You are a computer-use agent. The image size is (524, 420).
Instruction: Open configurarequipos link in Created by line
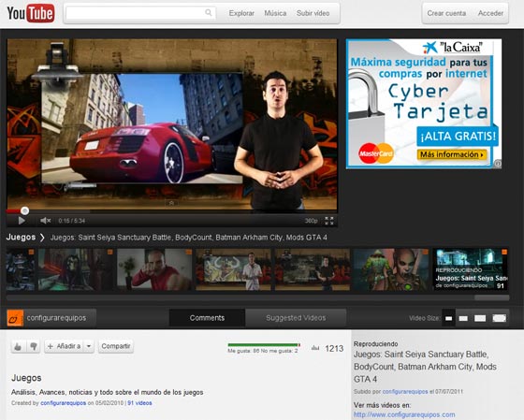[64, 403]
